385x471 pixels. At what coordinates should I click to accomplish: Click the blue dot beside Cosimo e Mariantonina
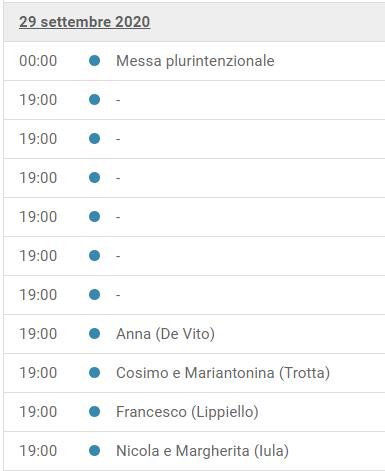click(95, 373)
